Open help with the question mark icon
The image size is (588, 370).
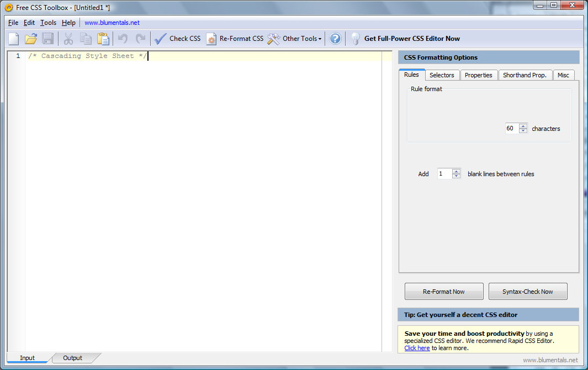pyautogui.click(x=335, y=39)
